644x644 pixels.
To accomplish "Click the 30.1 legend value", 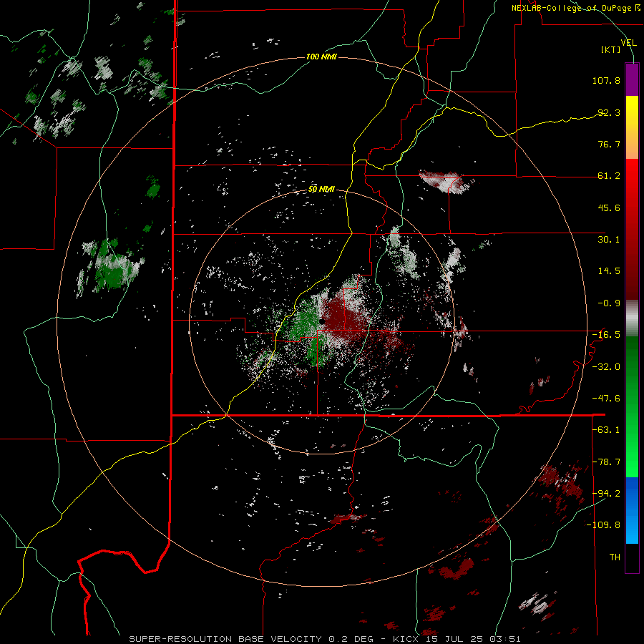I will (609, 240).
